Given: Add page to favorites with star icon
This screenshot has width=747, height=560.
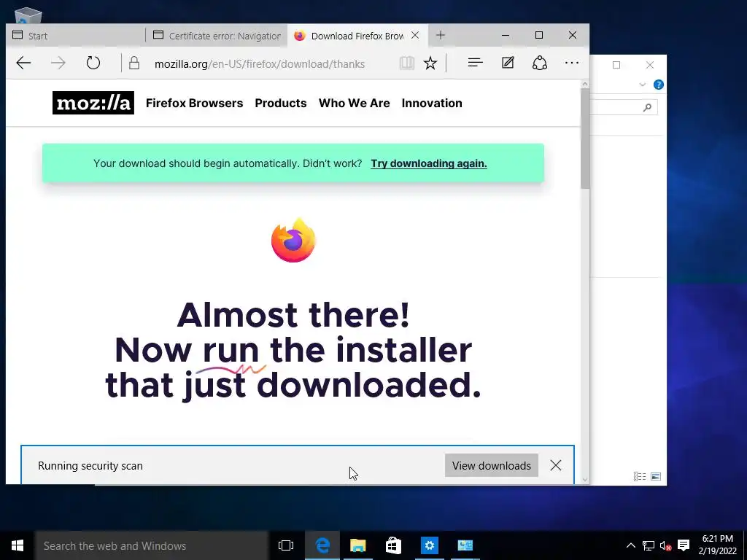Looking at the screenshot, I should point(430,63).
